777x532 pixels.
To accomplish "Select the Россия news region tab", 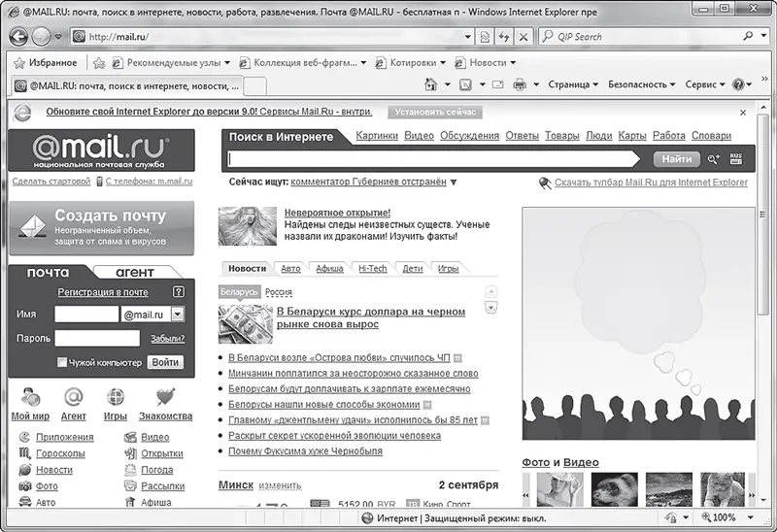I will [279, 292].
